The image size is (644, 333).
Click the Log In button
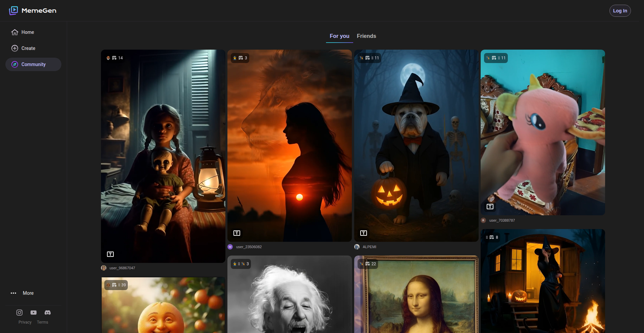[620, 11]
